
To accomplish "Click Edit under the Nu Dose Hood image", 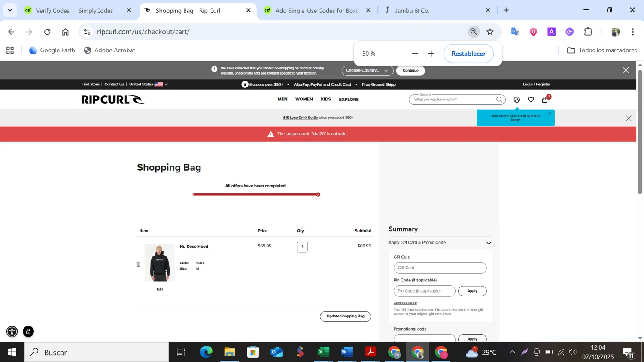I will point(160,290).
